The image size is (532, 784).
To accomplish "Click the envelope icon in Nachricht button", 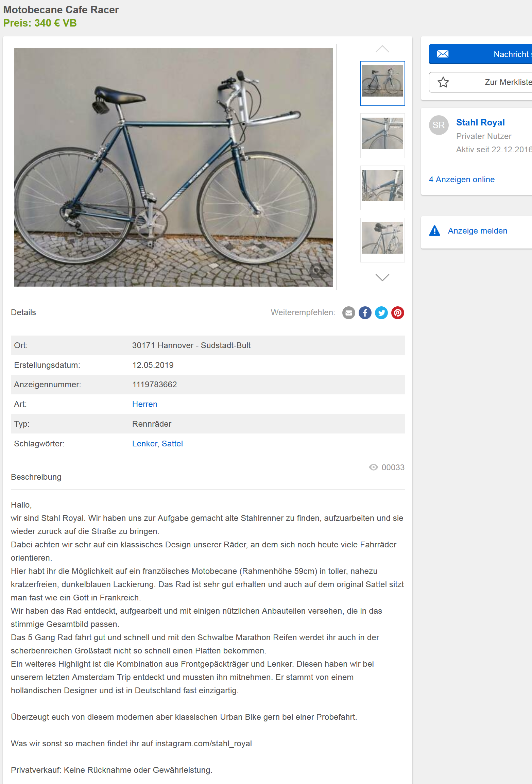I will click(443, 54).
